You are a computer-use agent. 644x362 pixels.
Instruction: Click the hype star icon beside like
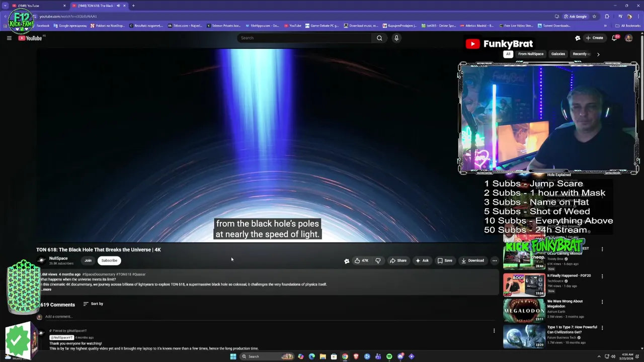coord(347,260)
